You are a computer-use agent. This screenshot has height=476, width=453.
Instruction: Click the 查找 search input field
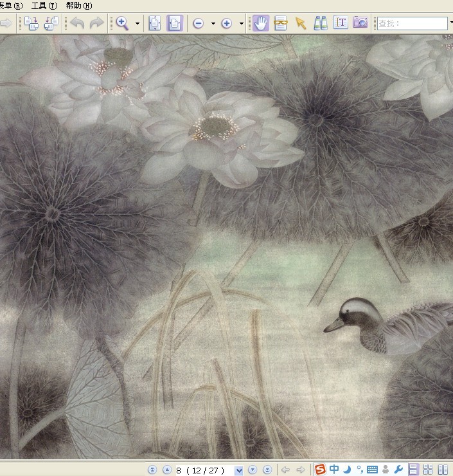point(413,23)
